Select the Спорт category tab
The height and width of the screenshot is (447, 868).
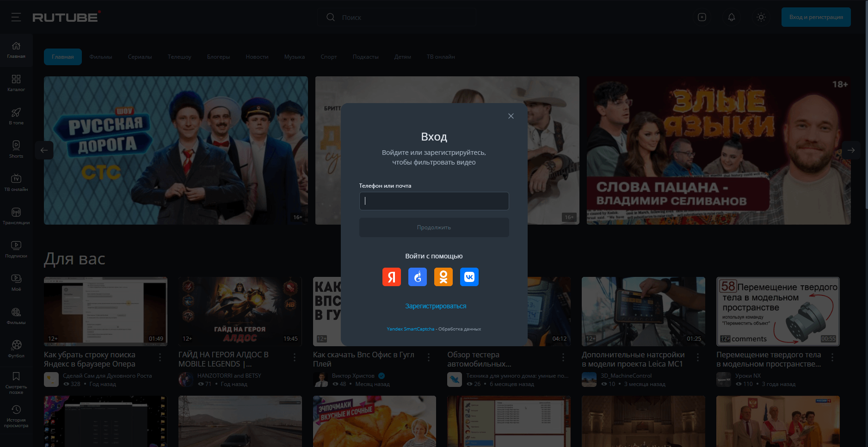click(x=329, y=57)
